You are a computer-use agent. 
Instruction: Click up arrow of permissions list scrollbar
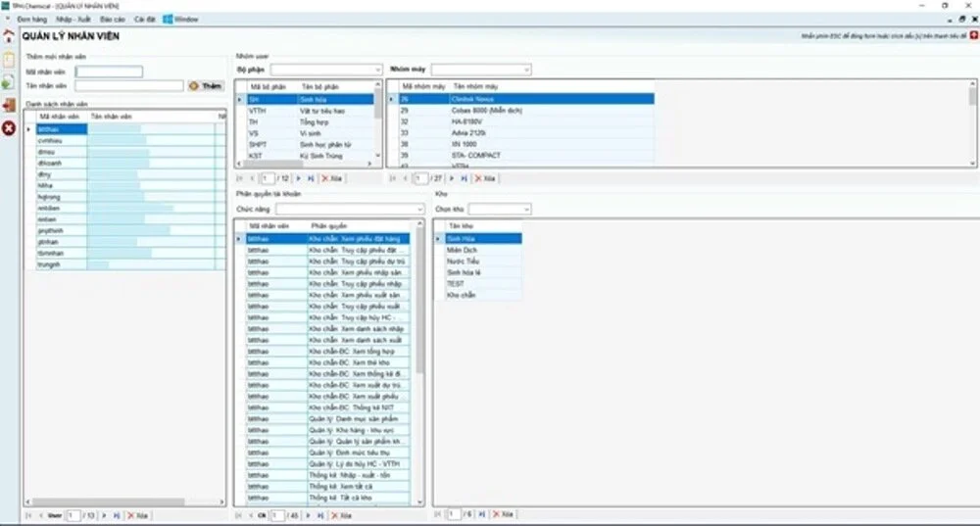419,223
